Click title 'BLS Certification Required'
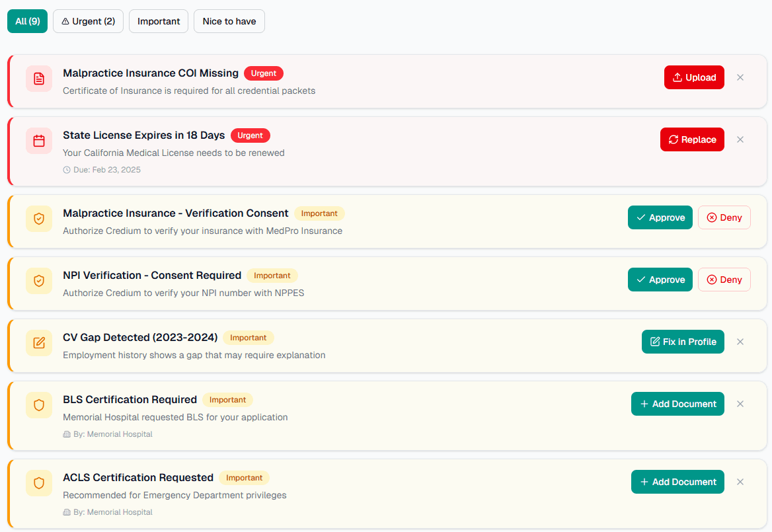Viewport: 772px width, 532px height. 130,400
